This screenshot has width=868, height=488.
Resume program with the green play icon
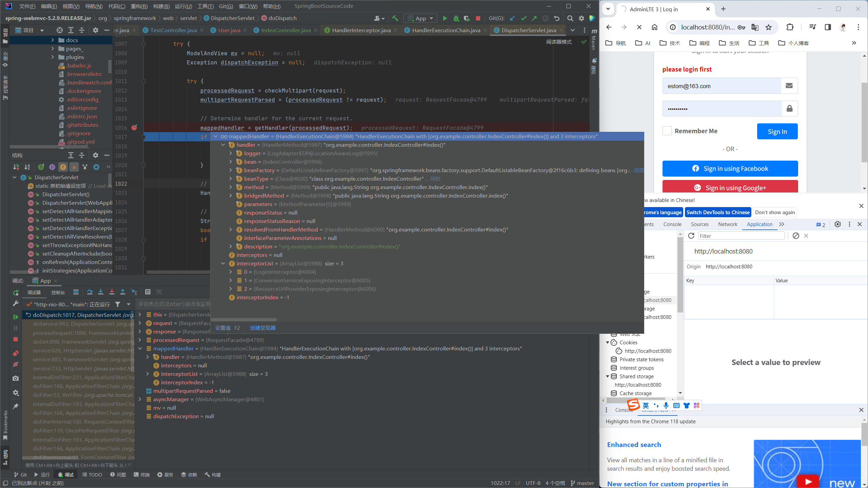pos(16,317)
